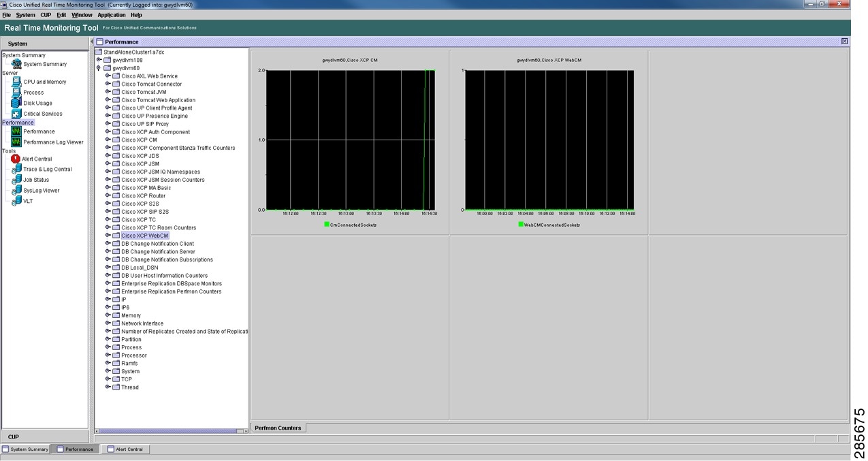Expand Cisco XCP Router node

pos(108,196)
